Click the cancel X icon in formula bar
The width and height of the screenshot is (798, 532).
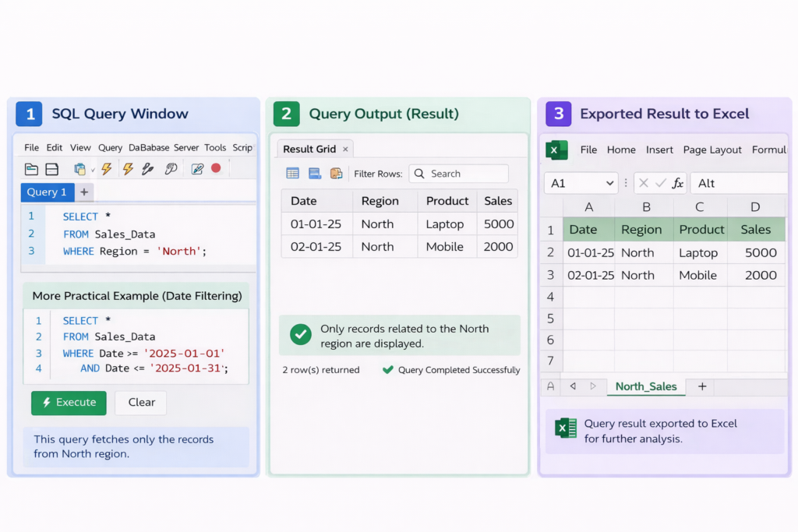point(643,183)
